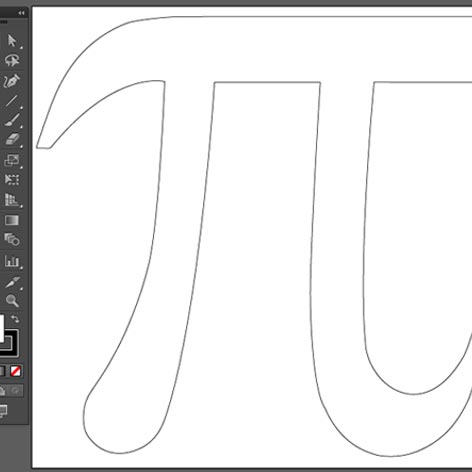Select the Column Graph tool

click(x=12, y=261)
